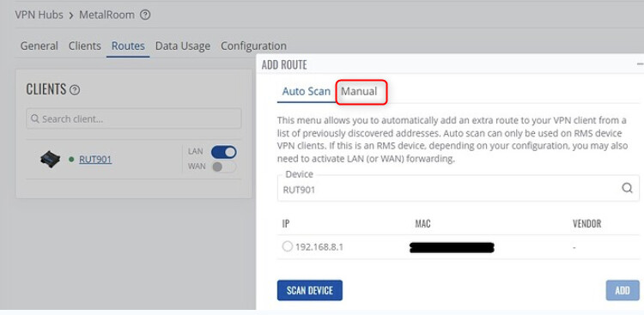Click the ADD ROUTE panel title
This screenshot has height=315, width=644.
click(284, 65)
